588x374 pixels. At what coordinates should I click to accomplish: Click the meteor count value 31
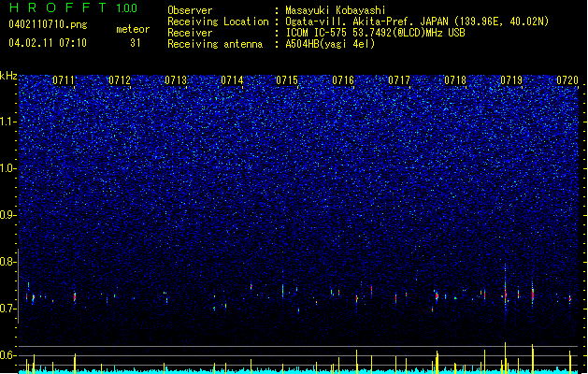click(136, 43)
